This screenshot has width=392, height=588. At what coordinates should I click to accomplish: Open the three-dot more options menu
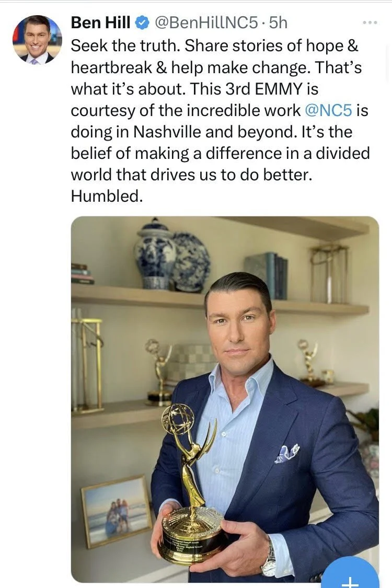(370, 23)
